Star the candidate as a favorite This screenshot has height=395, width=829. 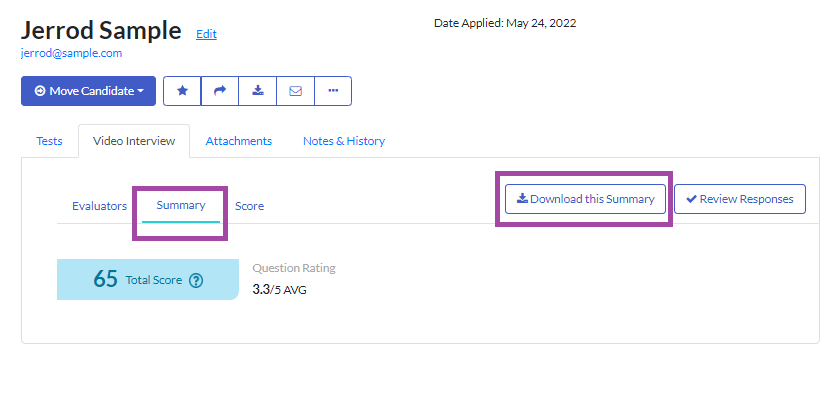click(182, 91)
